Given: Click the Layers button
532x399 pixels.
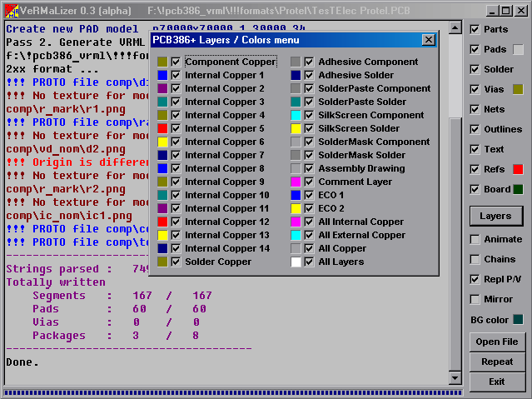Looking at the screenshot, I should tap(496, 216).
